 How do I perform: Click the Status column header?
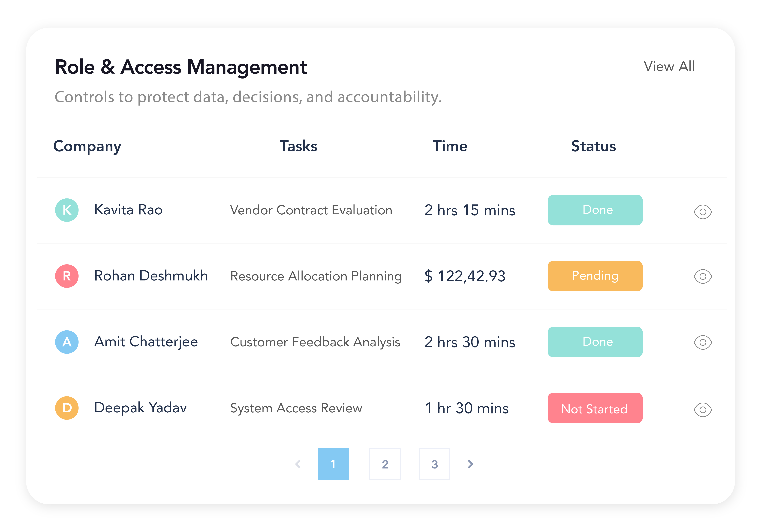point(593,146)
